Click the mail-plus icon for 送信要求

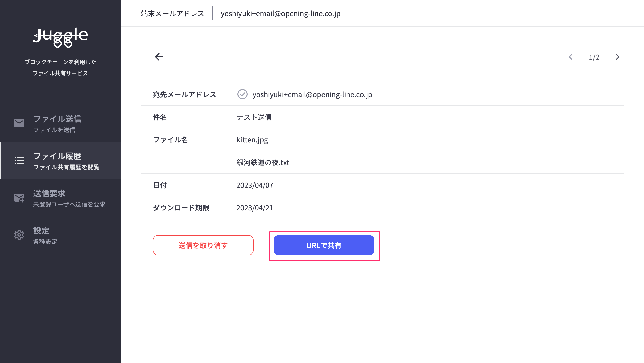coord(19,198)
